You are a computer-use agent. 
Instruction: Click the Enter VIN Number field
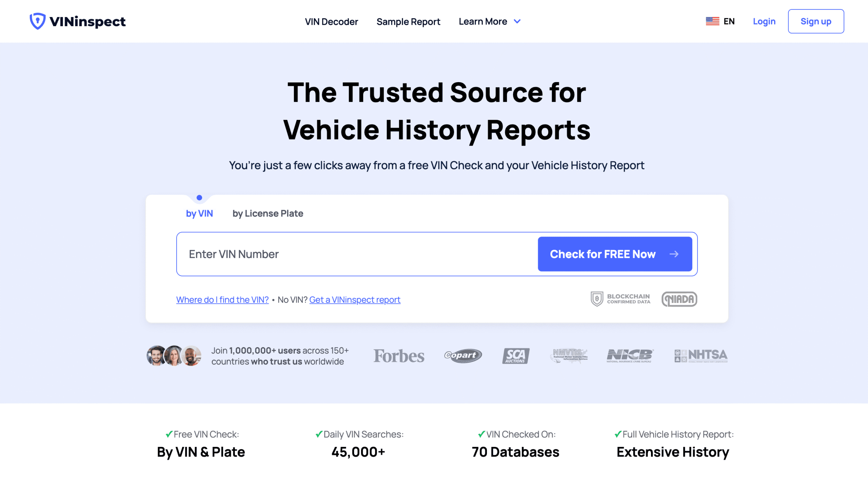(x=339, y=254)
